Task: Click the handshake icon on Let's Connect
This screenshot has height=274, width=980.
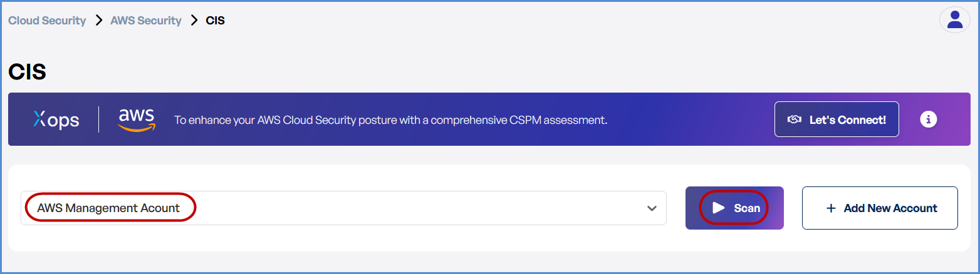Action: click(795, 119)
